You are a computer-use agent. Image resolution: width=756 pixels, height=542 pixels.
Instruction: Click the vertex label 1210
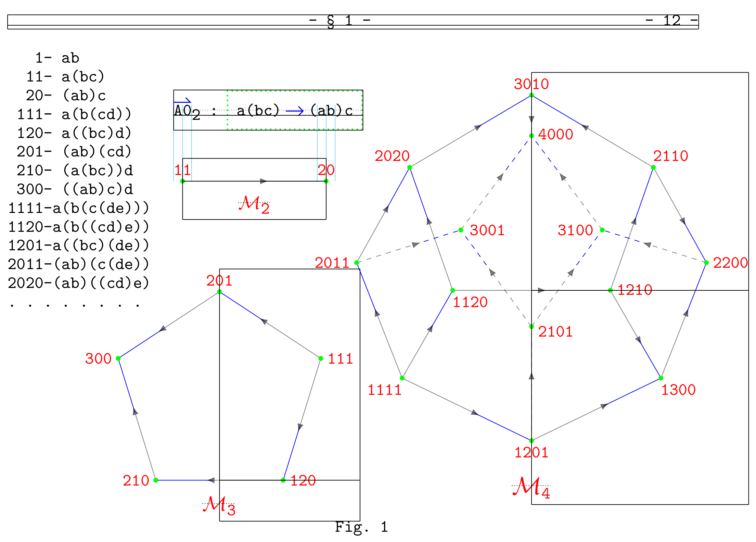[x=635, y=290]
